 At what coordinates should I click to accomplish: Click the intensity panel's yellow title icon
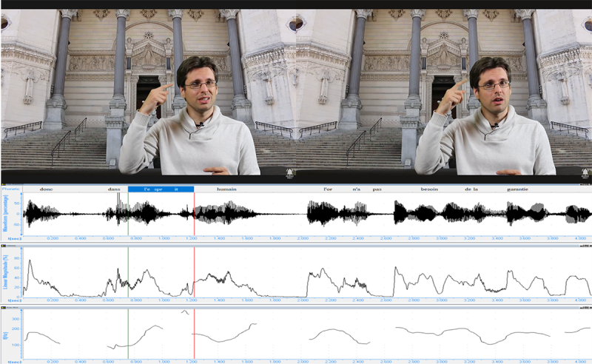pos(4,246)
